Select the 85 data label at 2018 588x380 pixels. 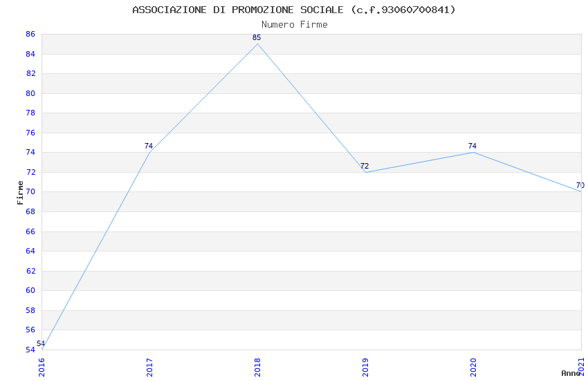click(257, 37)
